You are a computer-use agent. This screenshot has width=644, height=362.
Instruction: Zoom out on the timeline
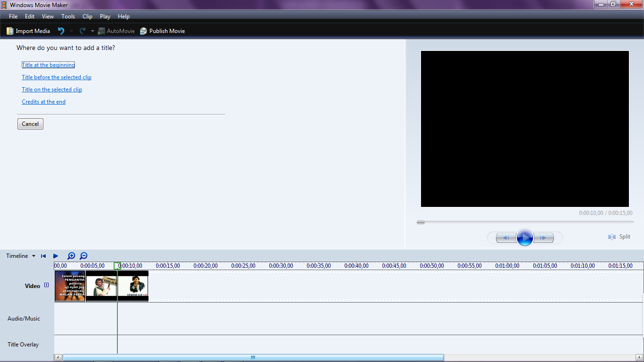coord(83,255)
